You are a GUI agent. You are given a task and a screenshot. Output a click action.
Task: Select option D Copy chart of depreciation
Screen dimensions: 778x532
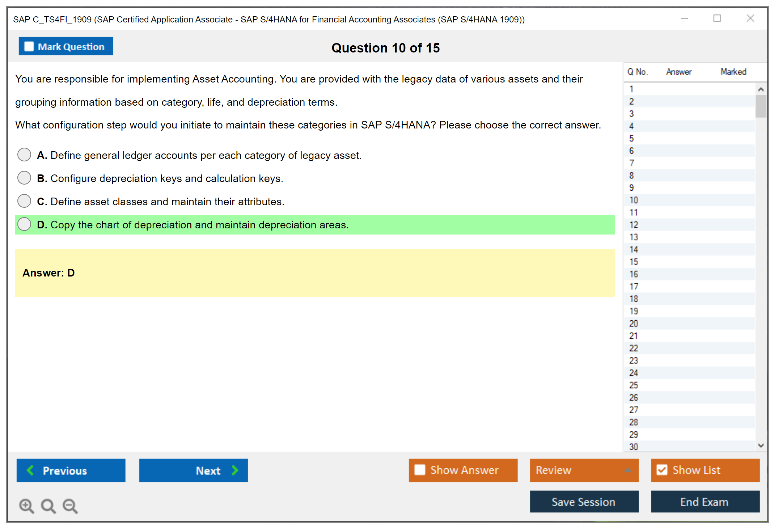tap(24, 224)
